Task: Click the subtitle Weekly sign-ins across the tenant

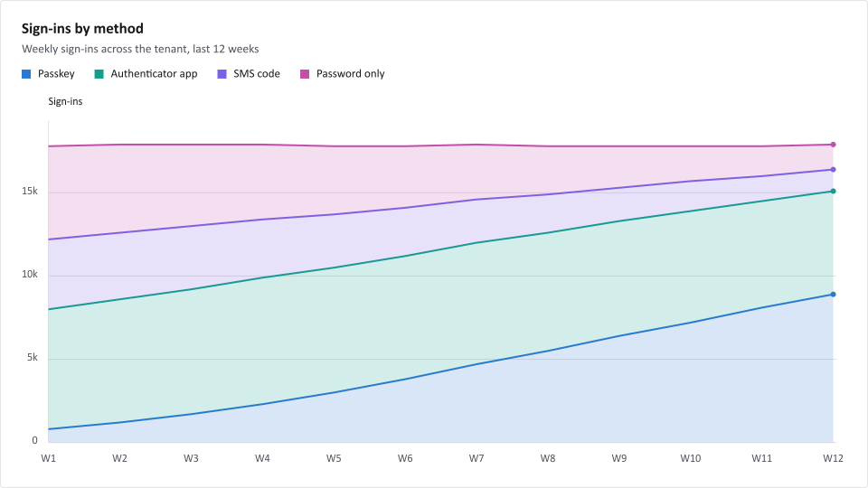Action: point(141,49)
